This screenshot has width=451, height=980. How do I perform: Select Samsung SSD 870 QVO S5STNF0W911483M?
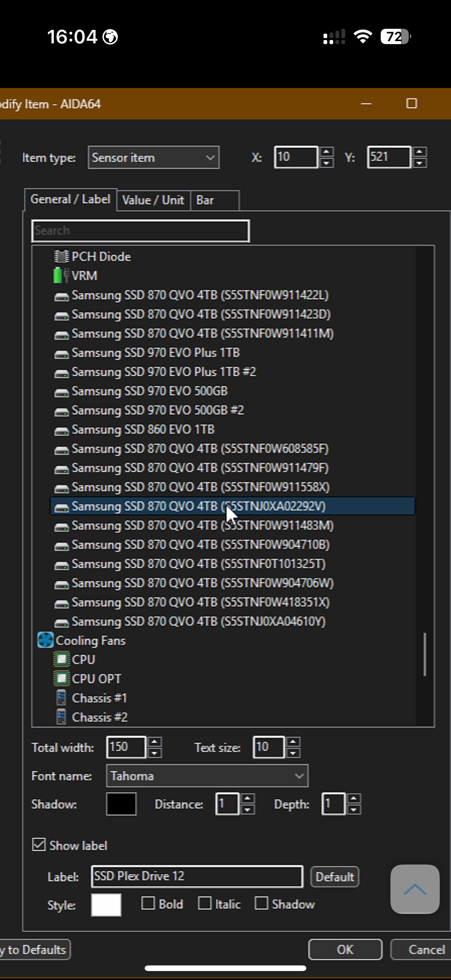tap(203, 525)
